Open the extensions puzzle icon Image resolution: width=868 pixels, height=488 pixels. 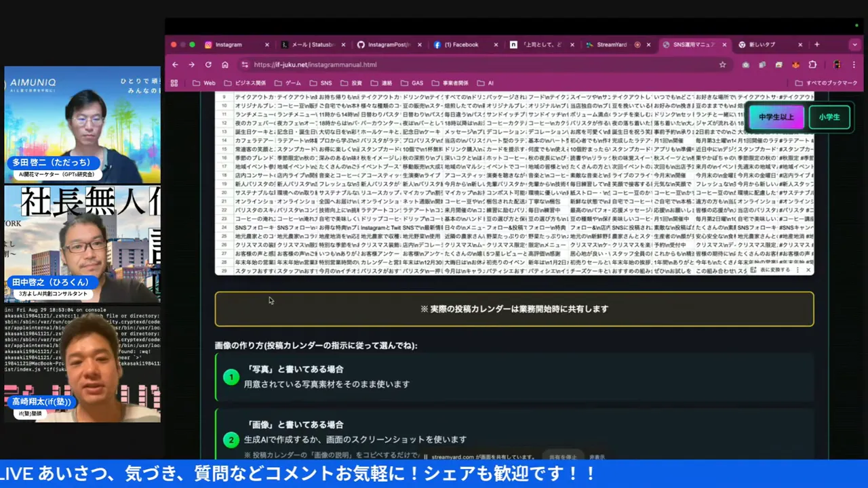(x=812, y=64)
